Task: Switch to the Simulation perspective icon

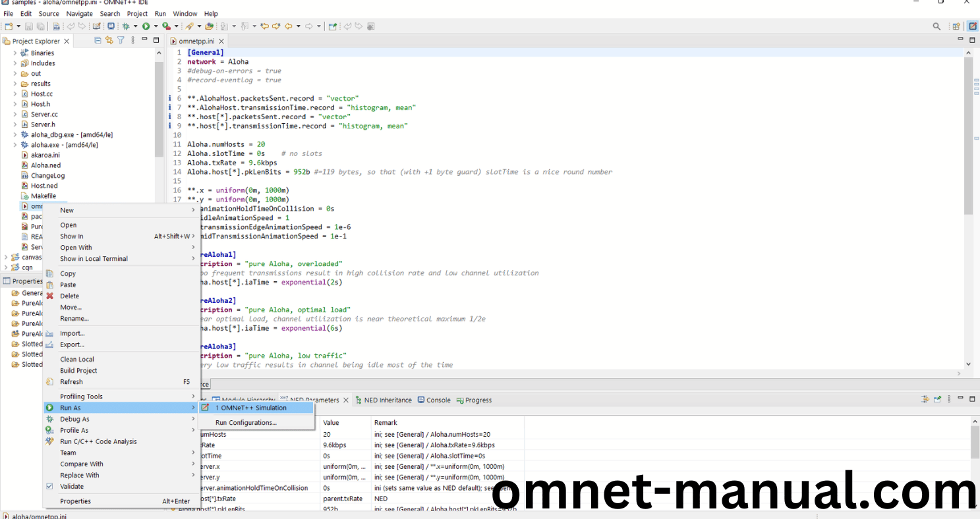Action: (972, 26)
